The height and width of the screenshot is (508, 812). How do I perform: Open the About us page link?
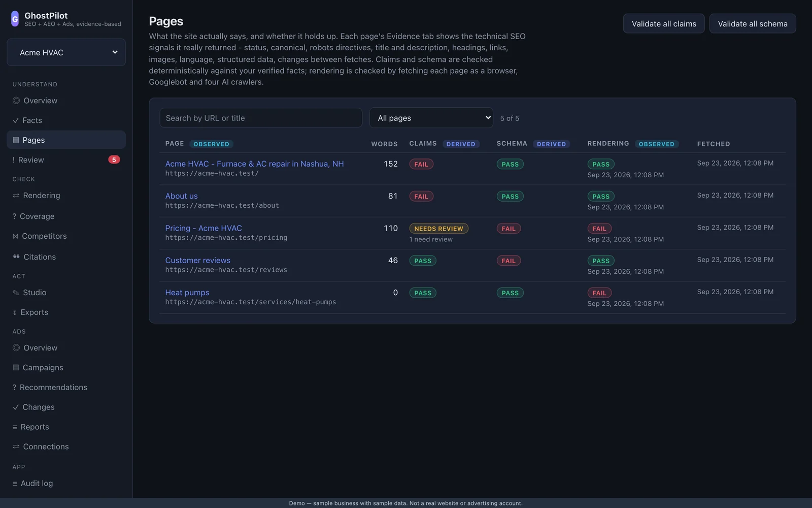point(181,196)
